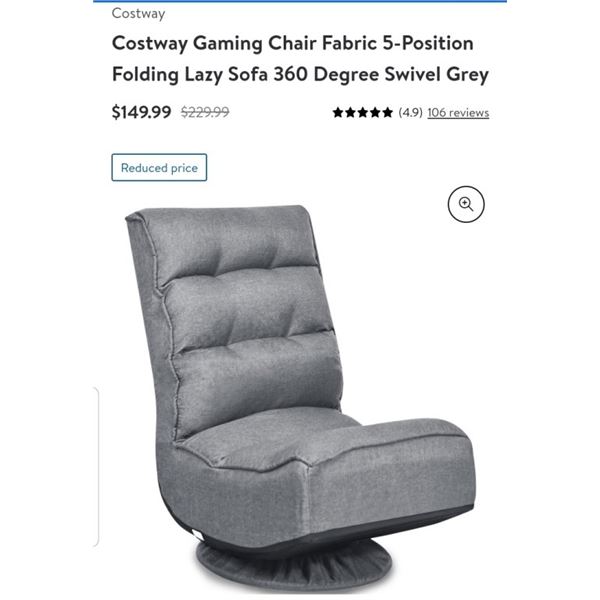Select the third rating star

[x=363, y=112]
